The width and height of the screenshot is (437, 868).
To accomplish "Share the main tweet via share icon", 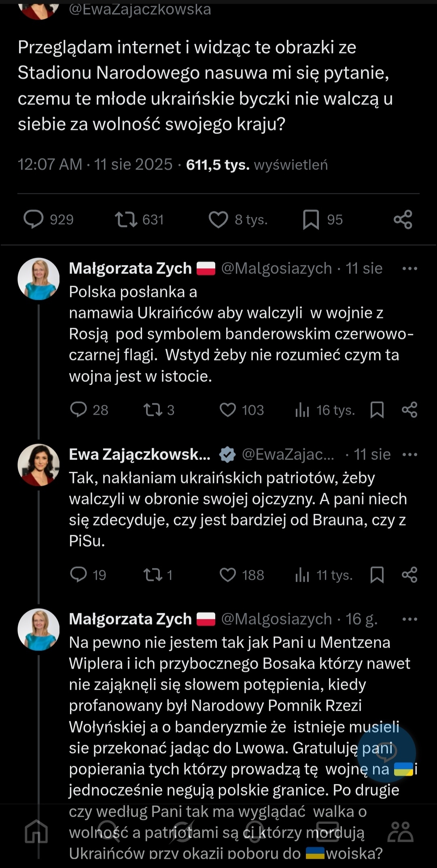I will point(403,220).
